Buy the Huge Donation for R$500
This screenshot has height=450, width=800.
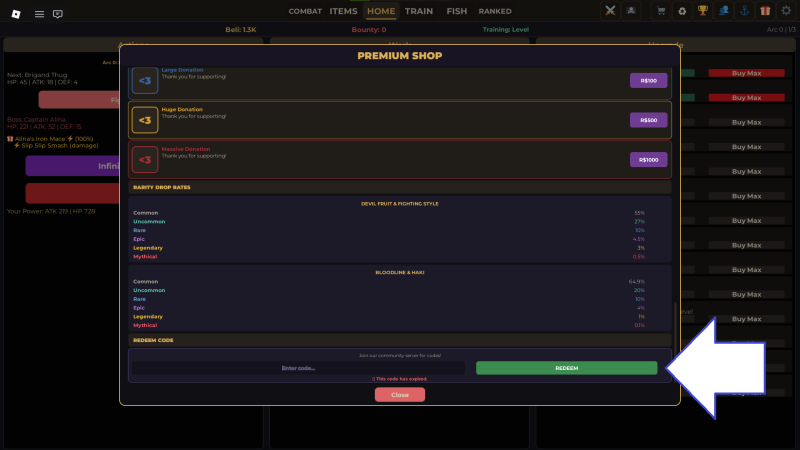(x=648, y=120)
